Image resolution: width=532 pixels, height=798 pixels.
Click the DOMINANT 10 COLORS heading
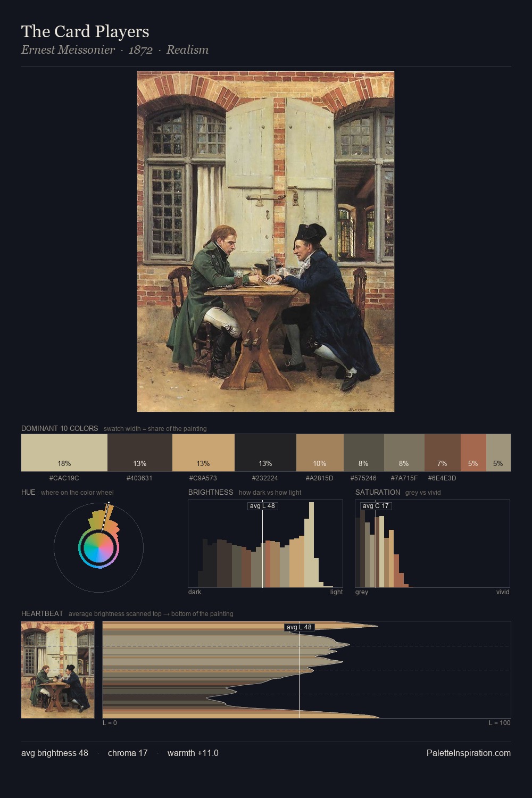[x=60, y=428]
